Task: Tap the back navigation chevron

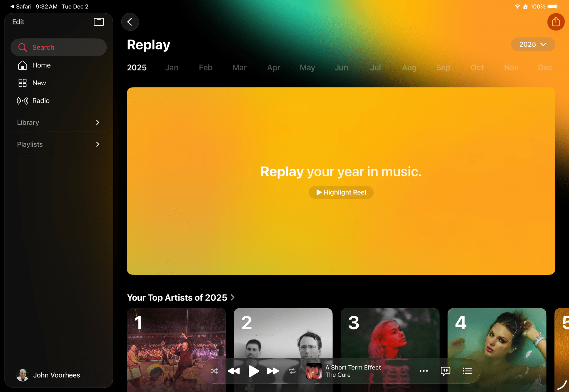Action: click(x=130, y=22)
